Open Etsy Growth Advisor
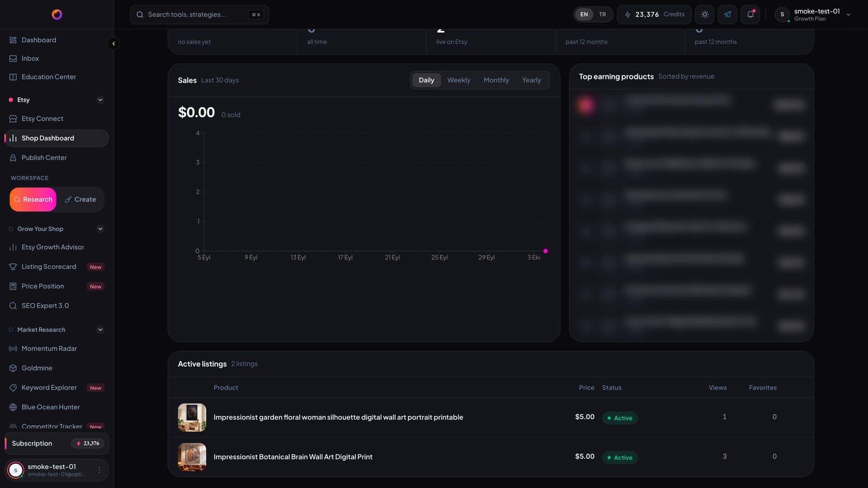 tap(57, 247)
